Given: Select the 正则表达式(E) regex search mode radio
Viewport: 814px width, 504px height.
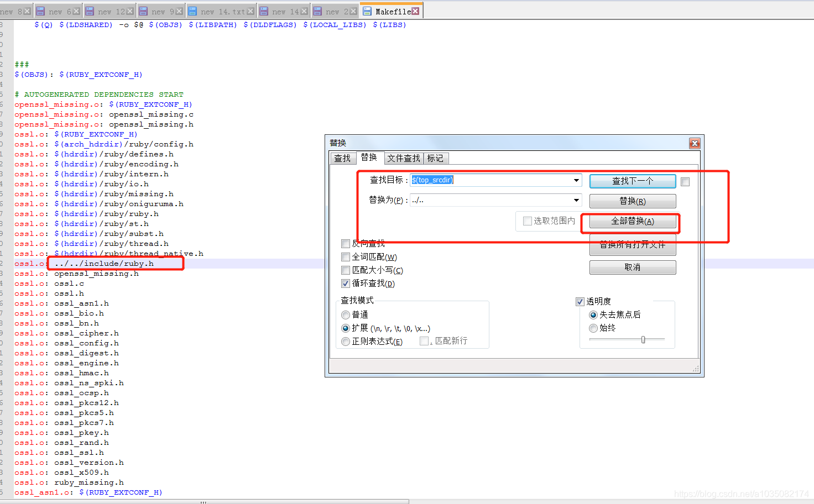Looking at the screenshot, I should click(x=346, y=342).
